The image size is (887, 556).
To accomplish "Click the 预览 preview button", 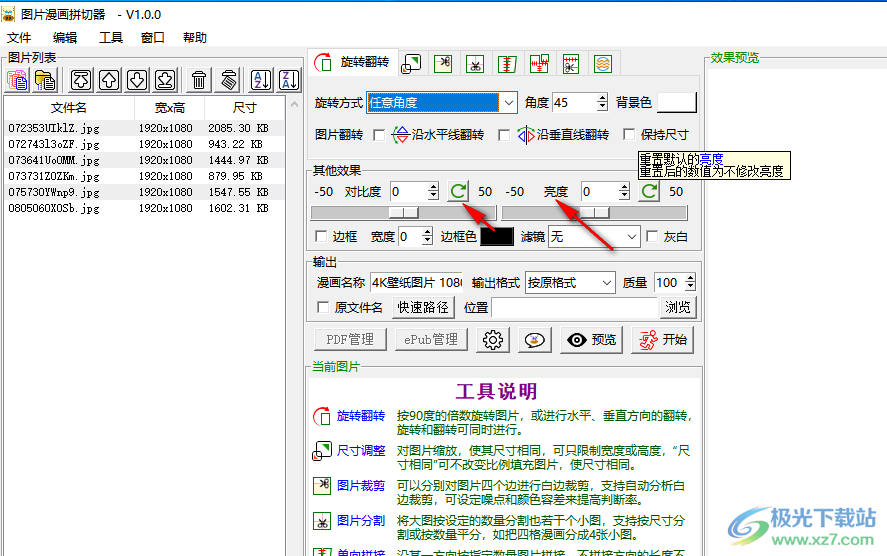I will click(x=592, y=340).
